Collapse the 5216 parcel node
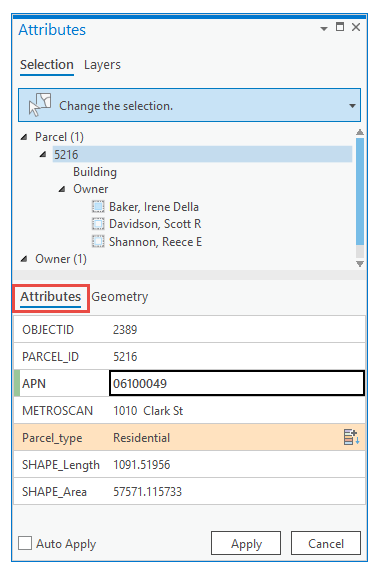This screenshot has height=572, width=380. (x=43, y=154)
